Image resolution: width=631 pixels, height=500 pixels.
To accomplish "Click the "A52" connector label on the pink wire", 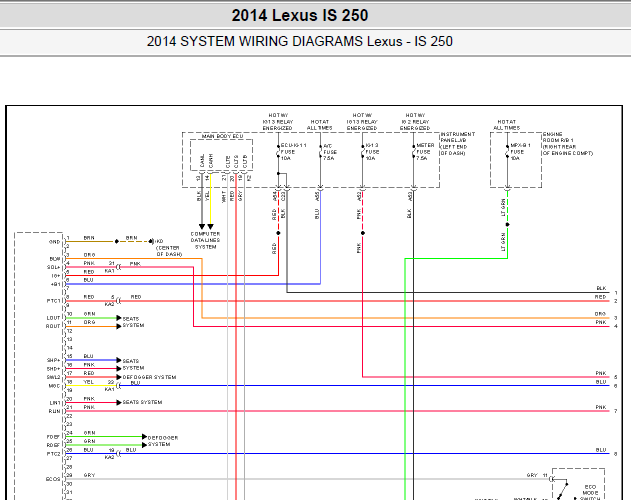I will tap(359, 196).
